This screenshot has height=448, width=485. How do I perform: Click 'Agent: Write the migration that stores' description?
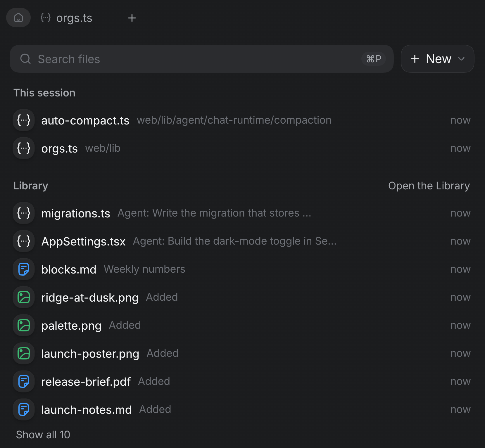pyautogui.click(x=214, y=213)
